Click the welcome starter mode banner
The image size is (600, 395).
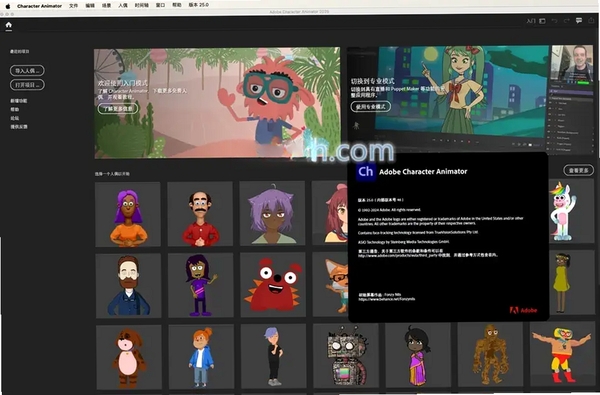217,103
